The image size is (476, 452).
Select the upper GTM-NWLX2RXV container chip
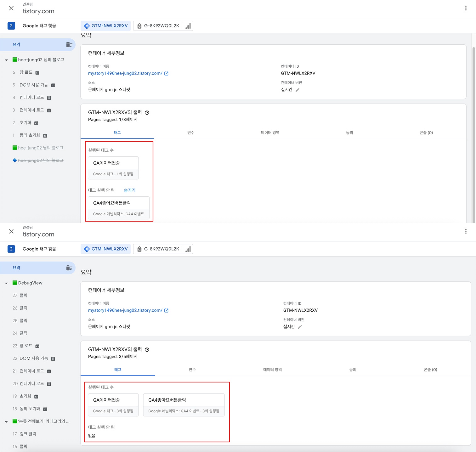coord(106,26)
